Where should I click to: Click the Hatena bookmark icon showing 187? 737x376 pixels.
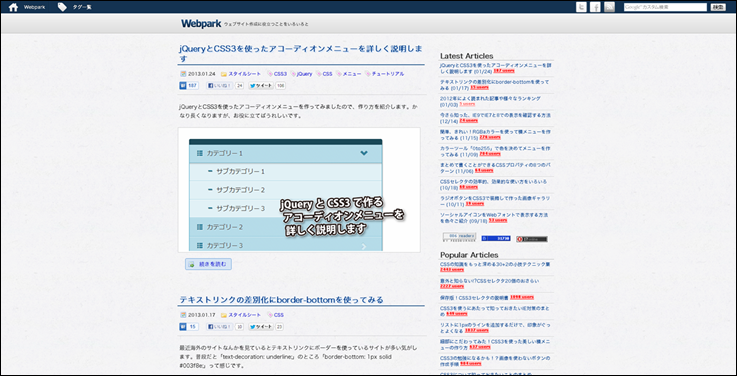click(188, 86)
